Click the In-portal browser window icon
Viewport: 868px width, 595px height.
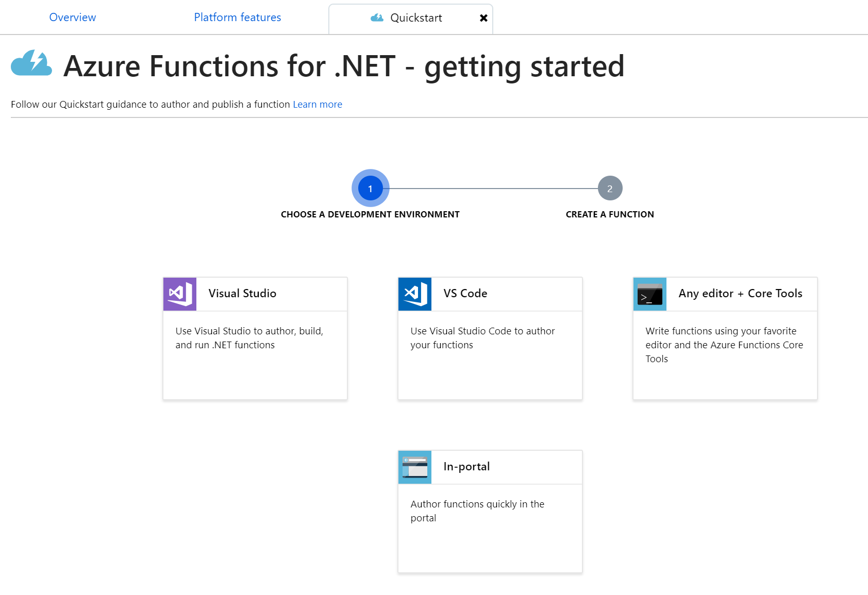click(415, 467)
